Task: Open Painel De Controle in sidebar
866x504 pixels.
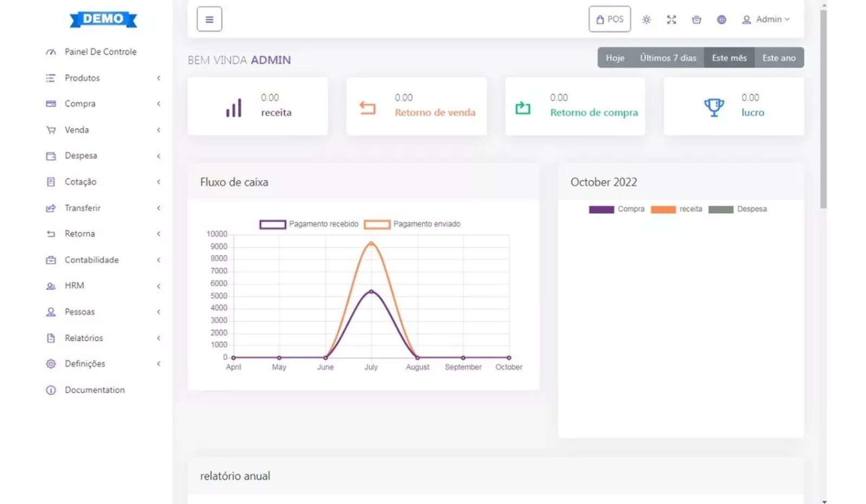Action: [x=100, y=52]
